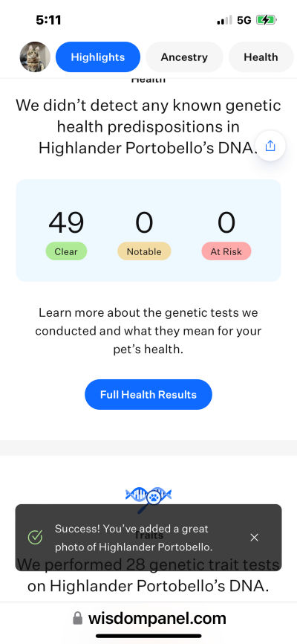Tap the 5:11 clock in status bar
Viewport: 297px width, 644px height.
(48, 20)
